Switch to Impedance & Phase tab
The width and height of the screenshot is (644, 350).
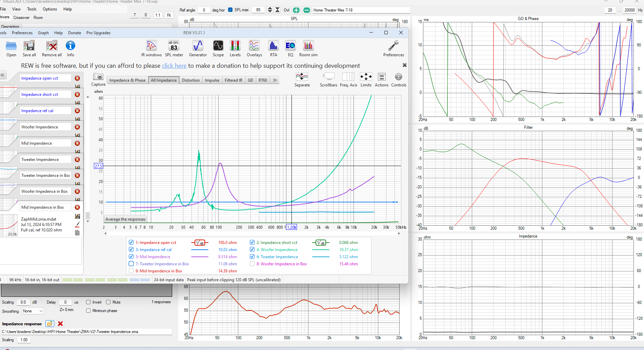127,80
